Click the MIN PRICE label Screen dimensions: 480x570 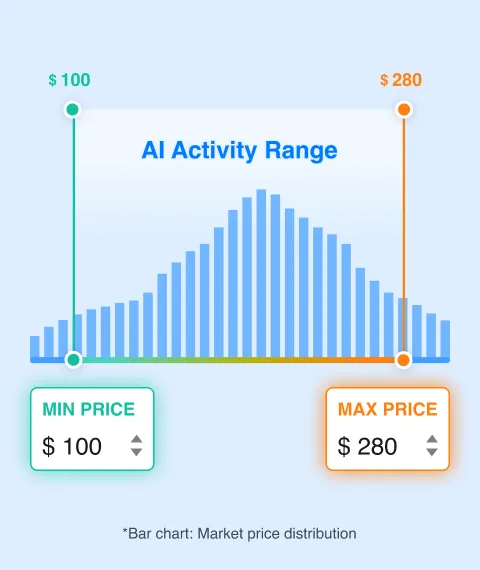pyautogui.click(x=89, y=409)
